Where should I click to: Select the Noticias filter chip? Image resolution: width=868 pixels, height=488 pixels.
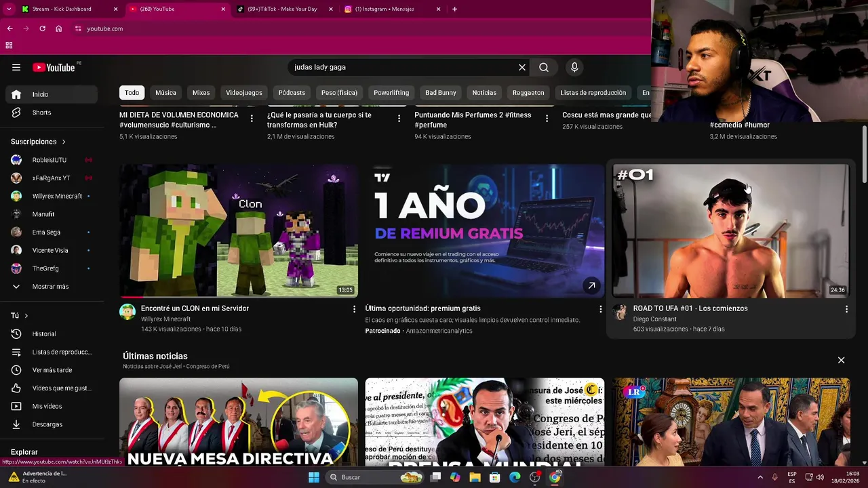pos(484,93)
